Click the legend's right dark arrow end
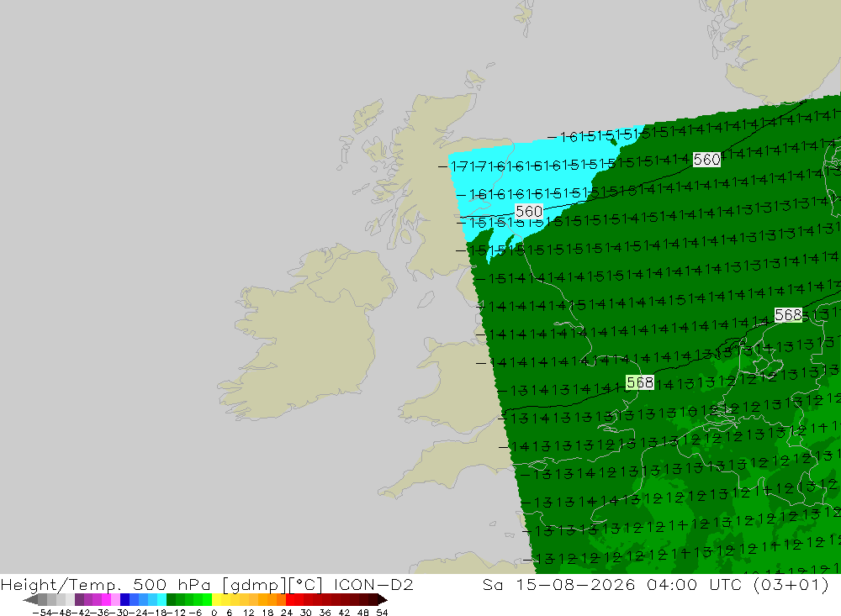Viewport: 841px width, 616px height. (383, 600)
